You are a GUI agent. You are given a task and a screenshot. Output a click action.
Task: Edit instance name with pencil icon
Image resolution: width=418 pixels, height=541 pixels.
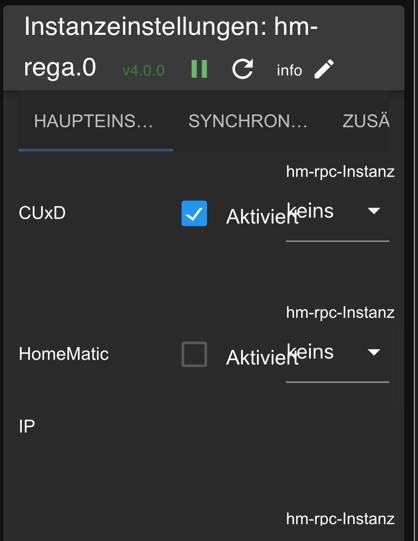click(x=324, y=69)
